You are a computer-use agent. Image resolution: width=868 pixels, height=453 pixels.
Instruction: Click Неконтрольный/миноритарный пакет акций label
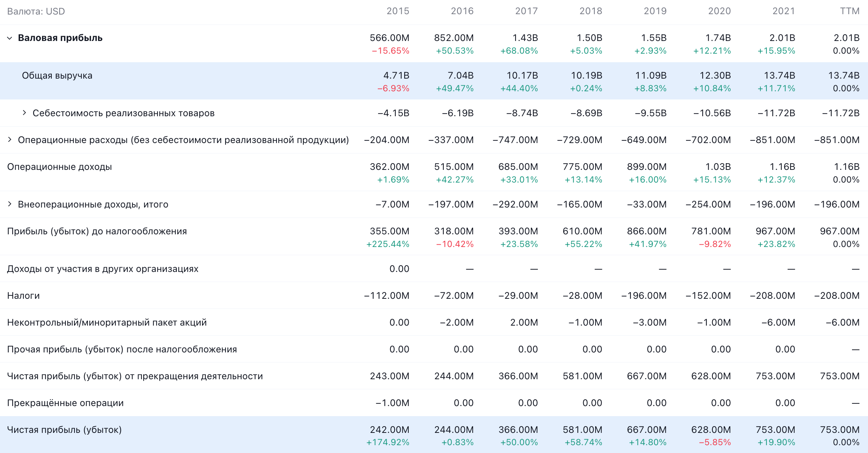[107, 323]
